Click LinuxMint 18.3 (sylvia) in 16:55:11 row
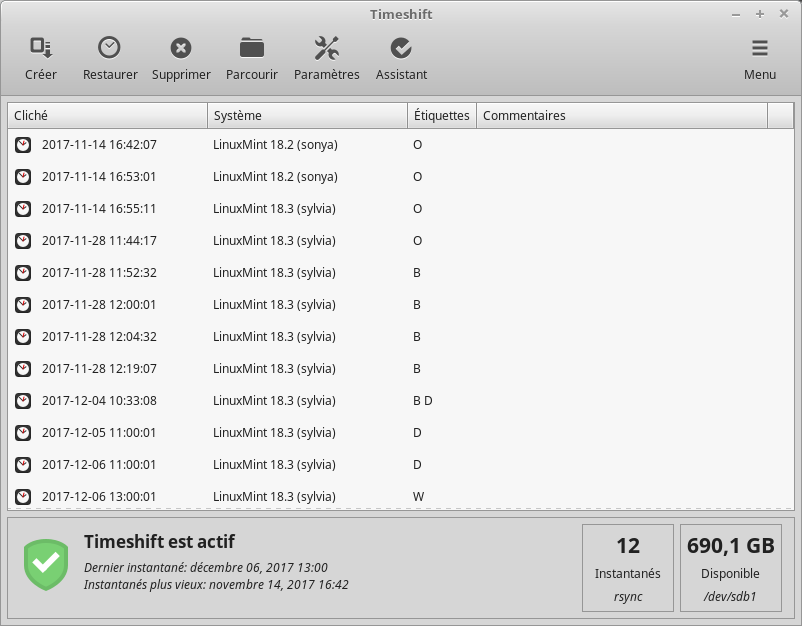Viewport: 802px width, 626px height. [274, 209]
